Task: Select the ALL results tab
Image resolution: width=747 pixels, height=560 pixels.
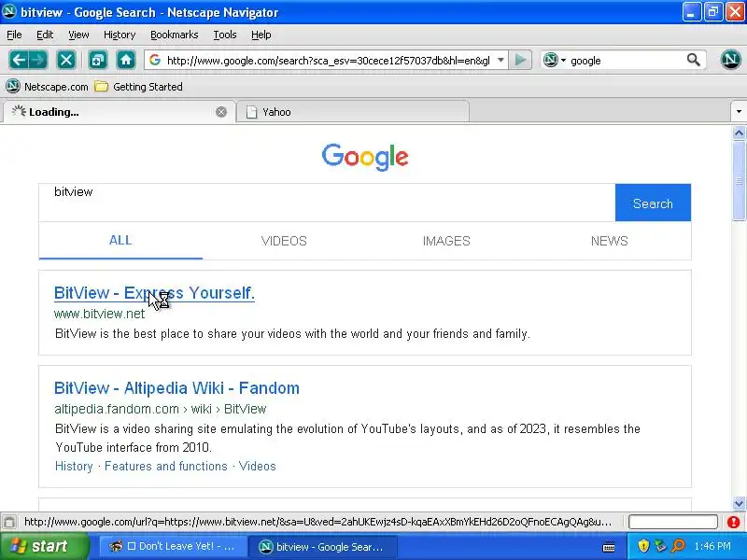Action: tap(120, 241)
